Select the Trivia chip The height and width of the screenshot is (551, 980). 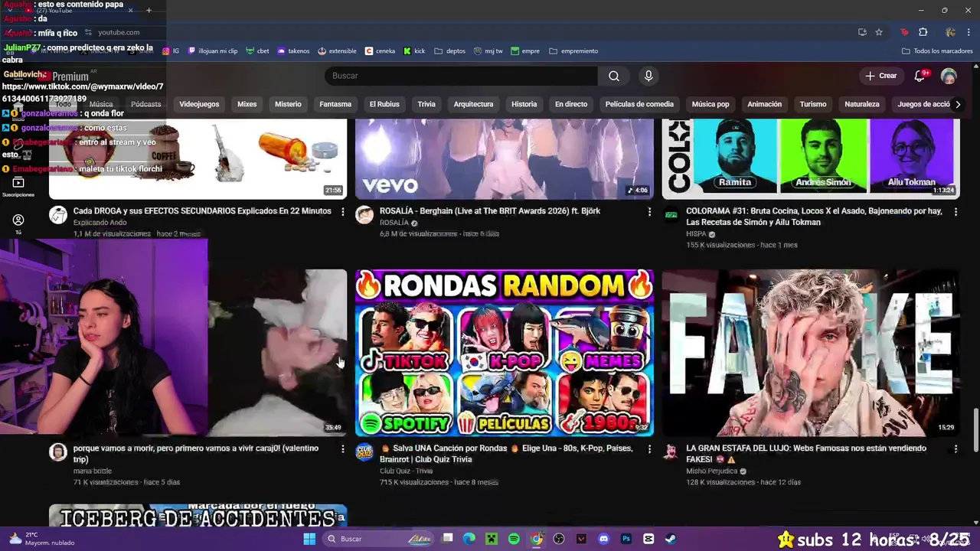coord(426,104)
